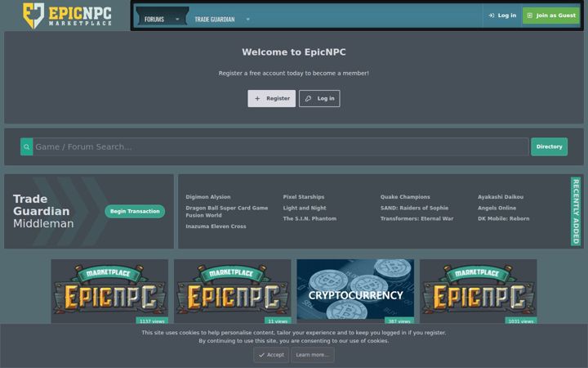
Task: Click the magnifier search icon
Action: coord(27,147)
